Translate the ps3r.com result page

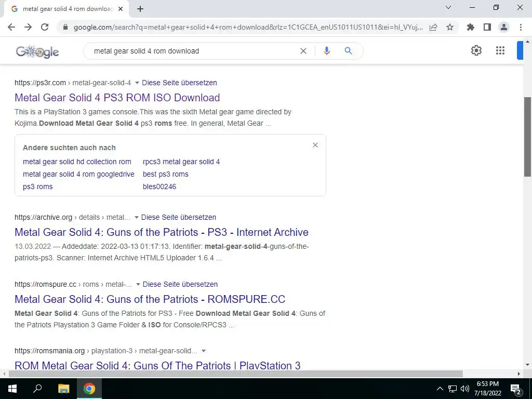click(179, 83)
